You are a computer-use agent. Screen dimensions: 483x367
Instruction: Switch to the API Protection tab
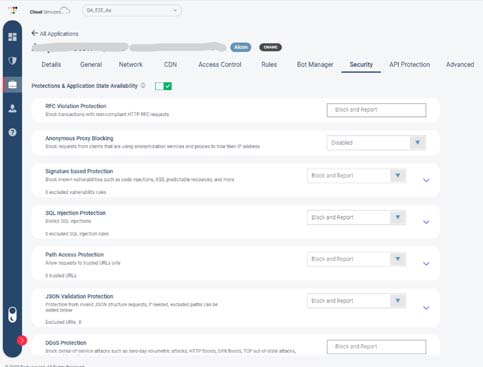pyautogui.click(x=409, y=64)
